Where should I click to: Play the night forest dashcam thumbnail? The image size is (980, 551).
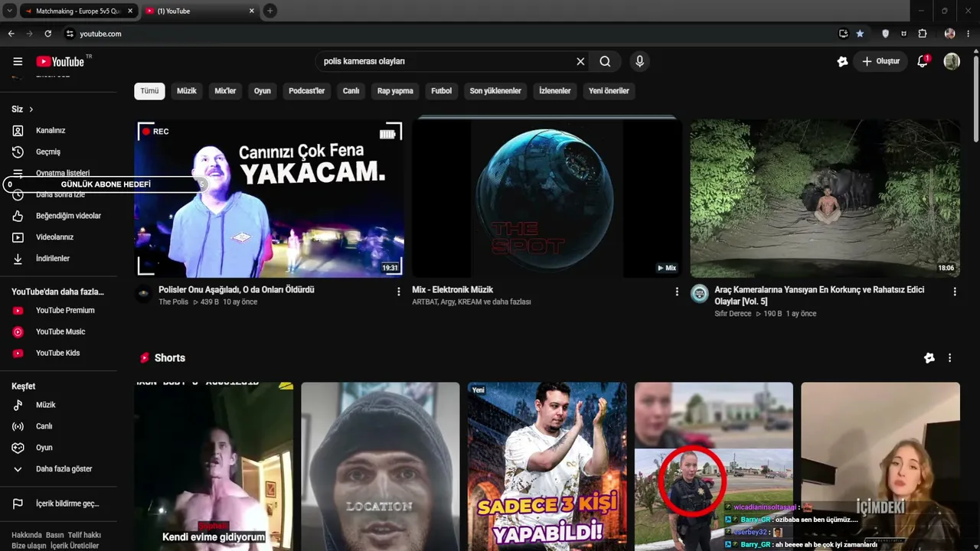[x=825, y=198]
